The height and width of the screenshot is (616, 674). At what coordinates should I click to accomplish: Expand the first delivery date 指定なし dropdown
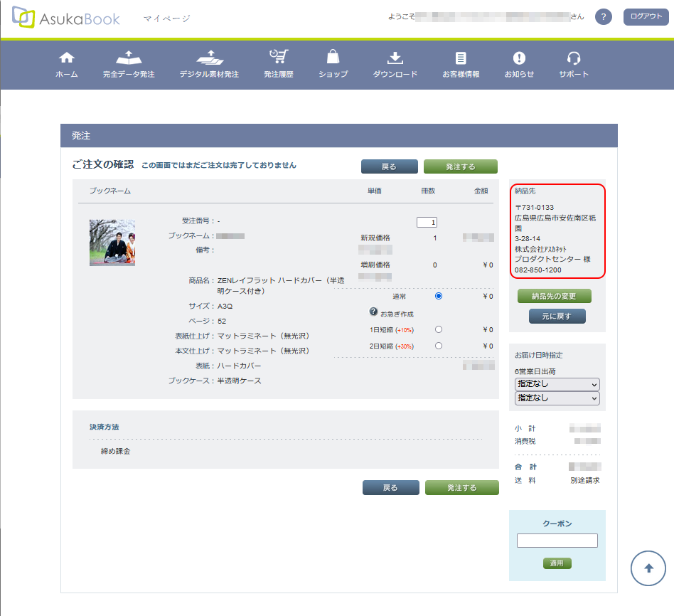(557, 384)
